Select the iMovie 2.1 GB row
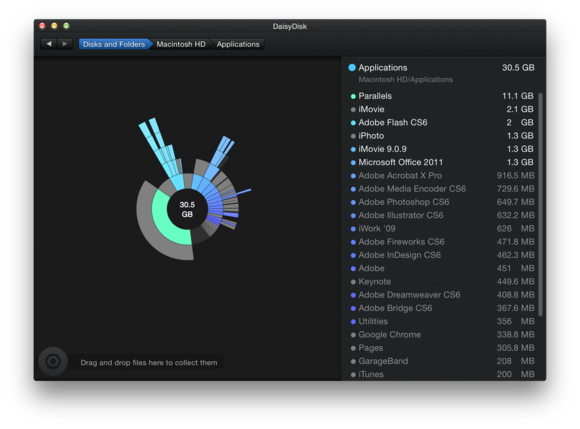 tap(442, 109)
